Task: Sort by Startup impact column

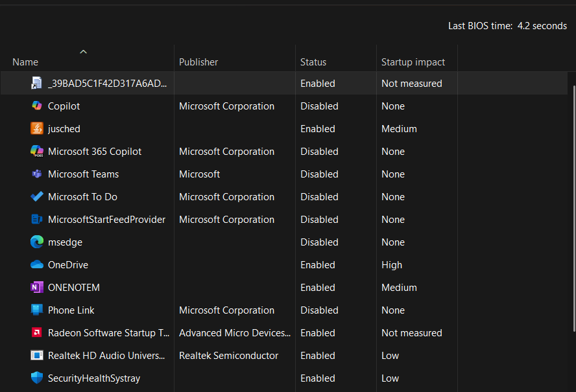Action: 413,62
